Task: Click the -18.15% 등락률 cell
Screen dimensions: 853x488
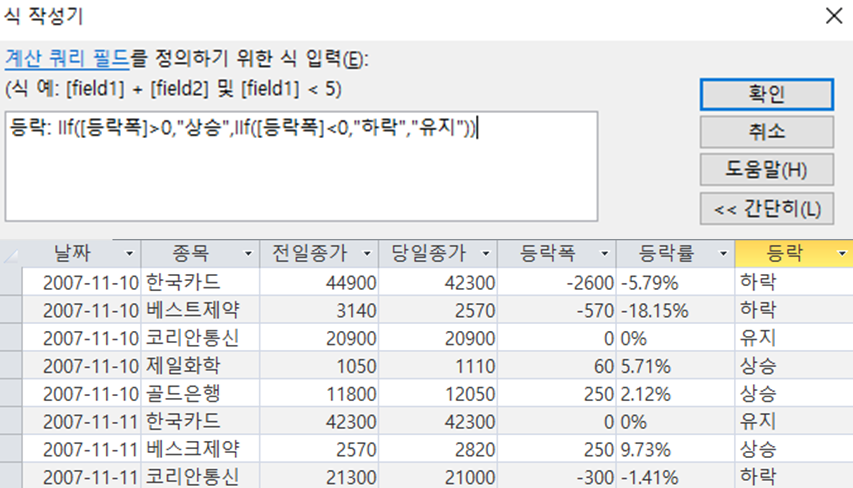Action: point(676,310)
